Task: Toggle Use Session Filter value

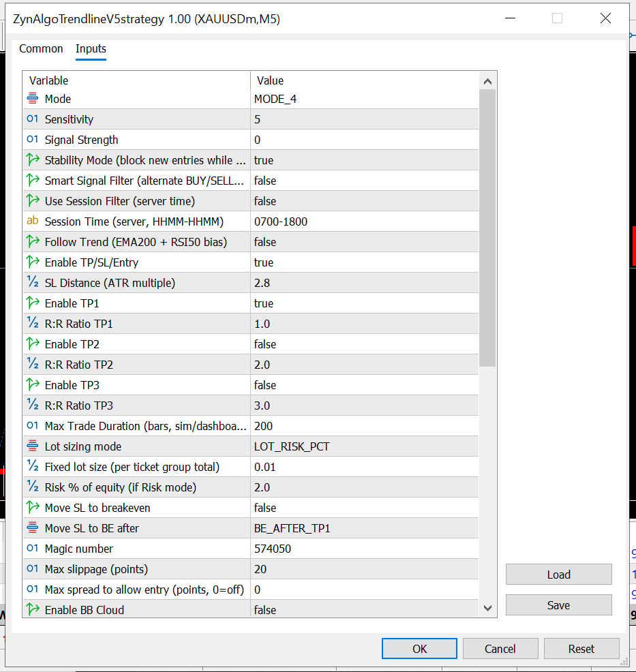Action: [364, 201]
